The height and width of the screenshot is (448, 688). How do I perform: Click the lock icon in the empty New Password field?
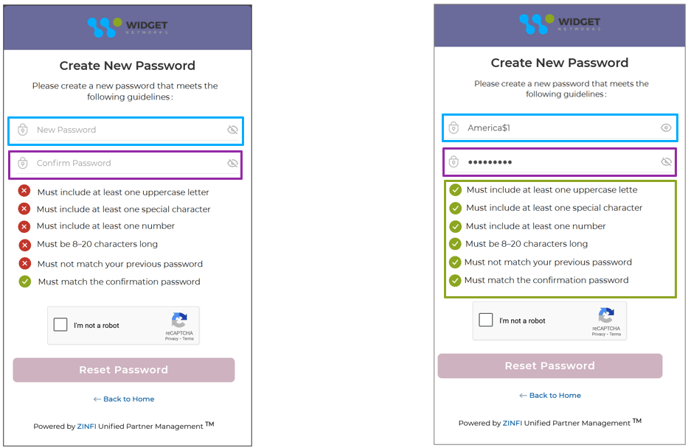[x=23, y=130]
